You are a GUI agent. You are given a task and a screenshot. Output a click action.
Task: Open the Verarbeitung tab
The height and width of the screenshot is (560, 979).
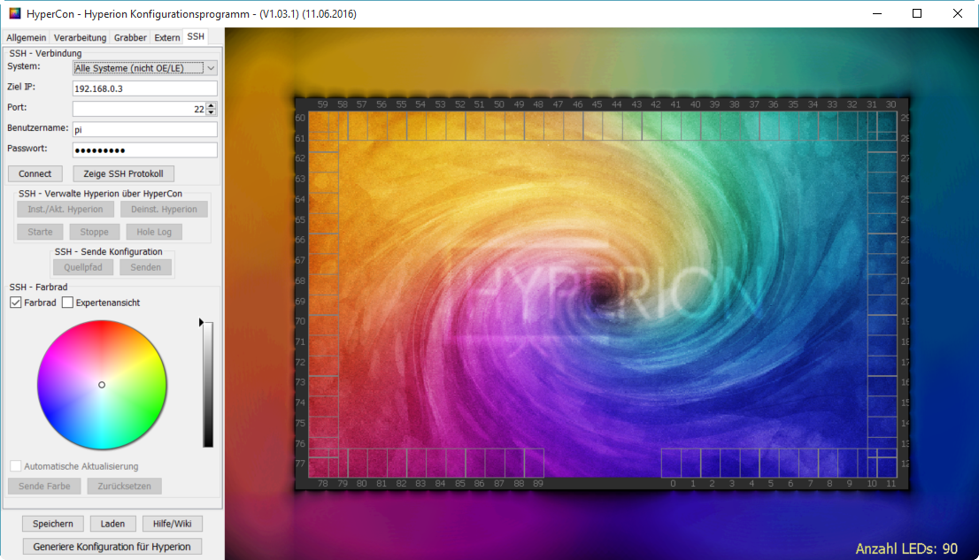80,38
